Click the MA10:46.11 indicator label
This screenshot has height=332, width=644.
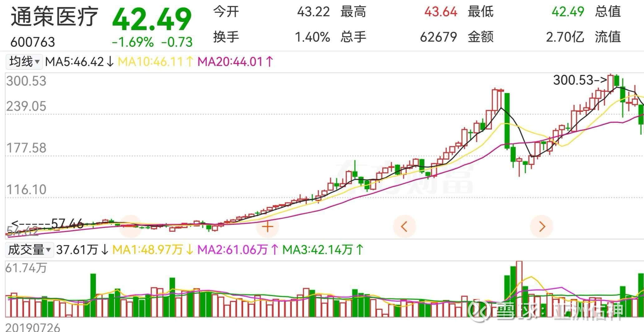(x=155, y=62)
